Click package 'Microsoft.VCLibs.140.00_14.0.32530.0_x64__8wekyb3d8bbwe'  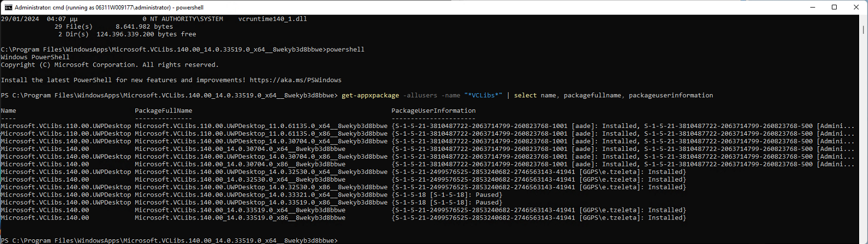coord(240,179)
